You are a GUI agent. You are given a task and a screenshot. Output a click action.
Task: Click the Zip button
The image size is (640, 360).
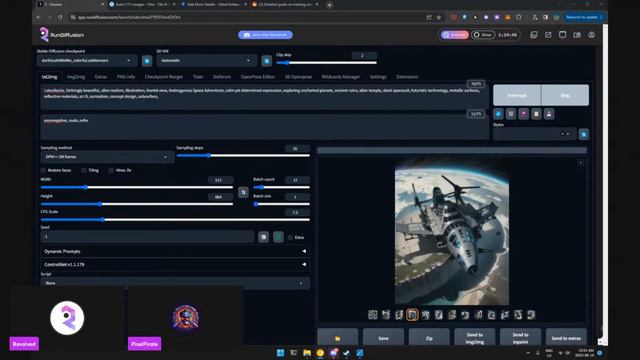(x=429, y=337)
